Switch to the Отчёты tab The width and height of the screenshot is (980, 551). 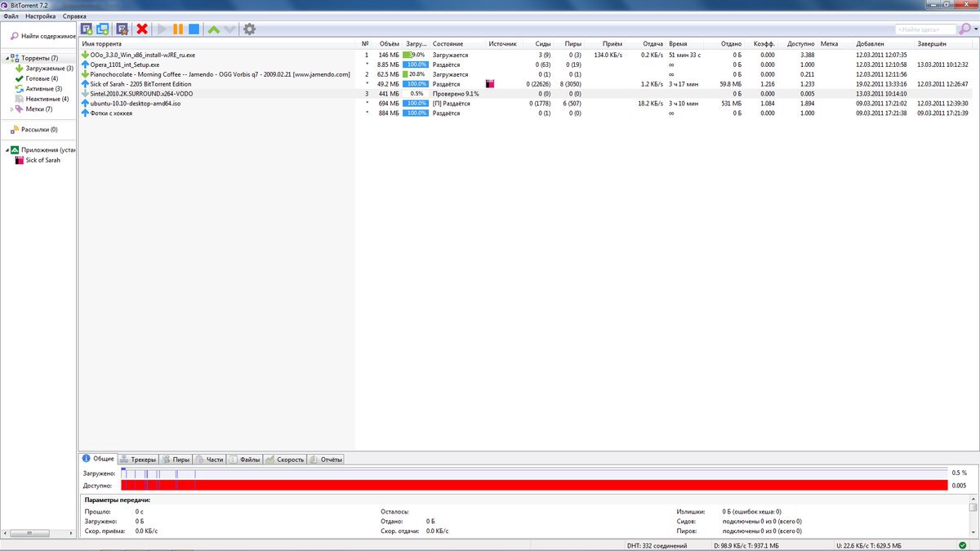click(325, 460)
